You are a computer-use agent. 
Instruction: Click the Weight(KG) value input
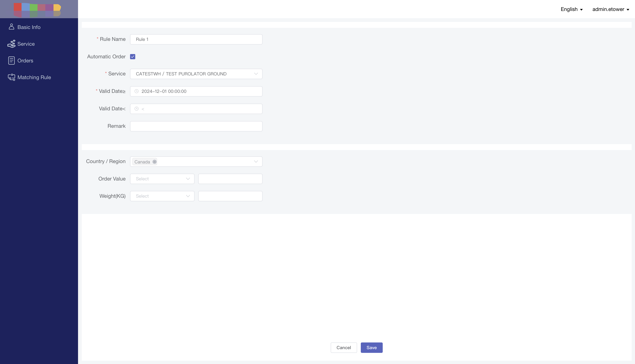click(230, 196)
